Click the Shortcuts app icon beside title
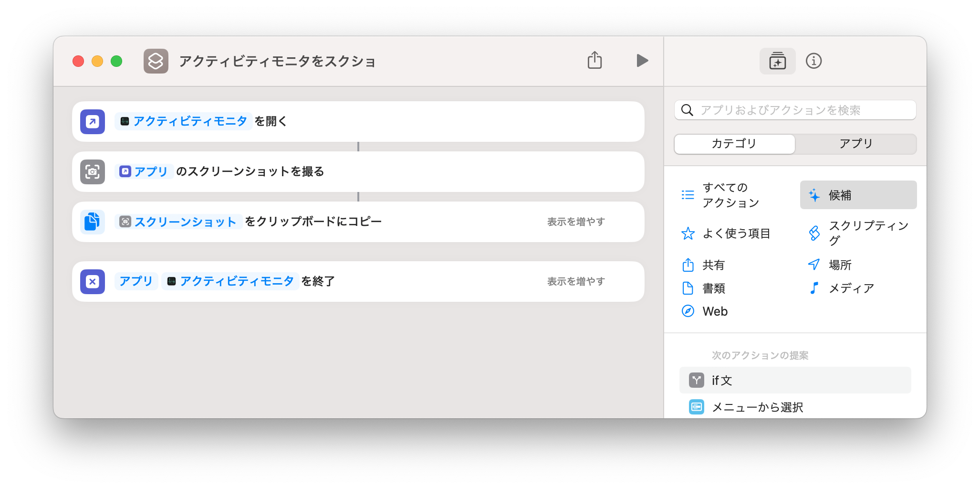Screen dimensions: 980x489 tap(156, 61)
